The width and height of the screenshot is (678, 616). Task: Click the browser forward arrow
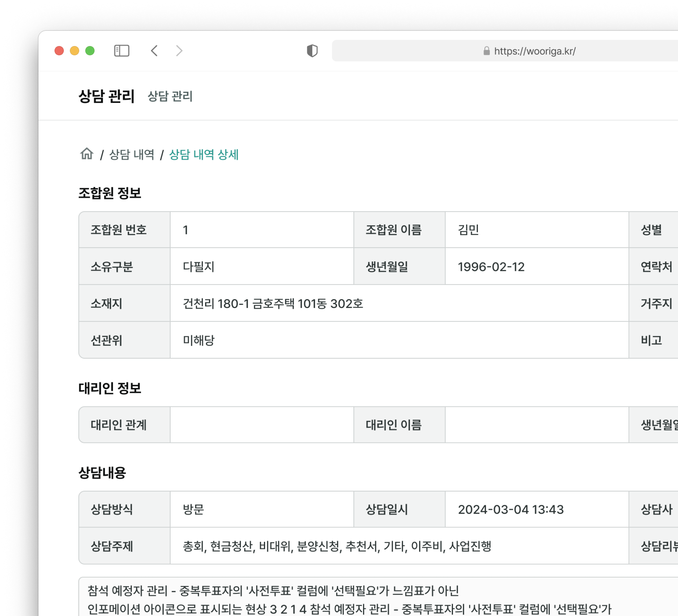[x=179, y=51]
